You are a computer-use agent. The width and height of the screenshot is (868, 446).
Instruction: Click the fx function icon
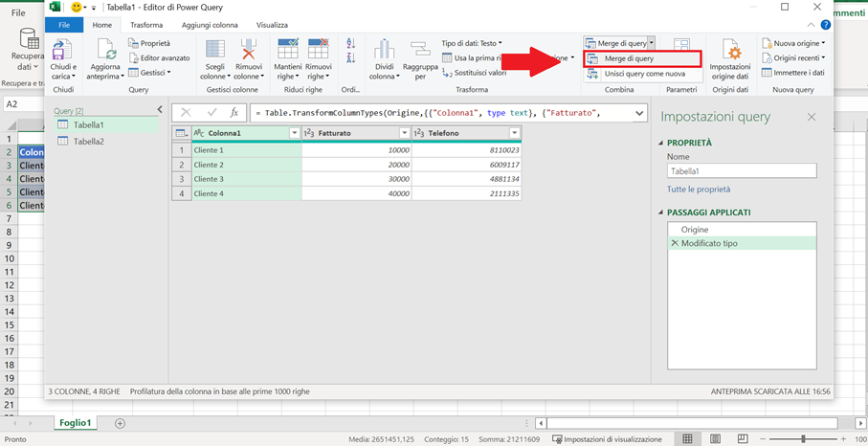tap(234, 113)
